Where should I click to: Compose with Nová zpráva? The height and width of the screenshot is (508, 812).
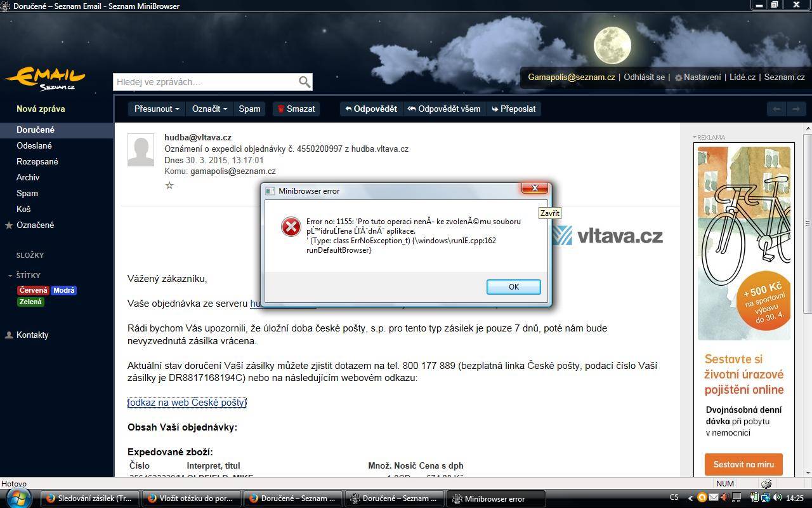pyautogui.click(x=41, y=109)
